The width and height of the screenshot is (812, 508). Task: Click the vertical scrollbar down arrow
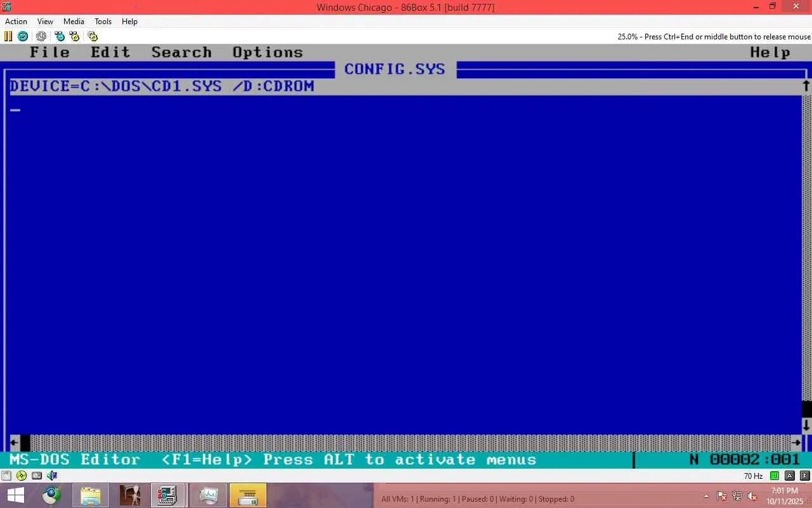coord(806,425)
